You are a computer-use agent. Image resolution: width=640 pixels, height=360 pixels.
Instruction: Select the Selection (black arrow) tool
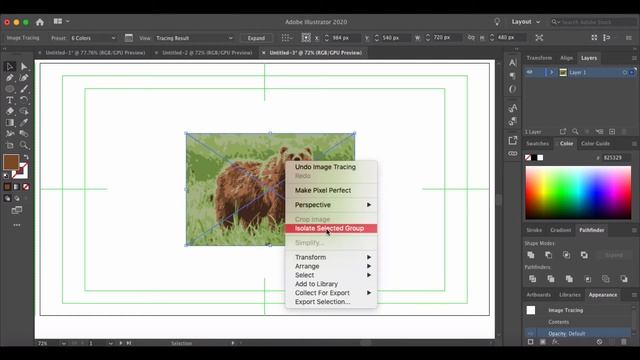pyautogui.click(x=10, y=67)
